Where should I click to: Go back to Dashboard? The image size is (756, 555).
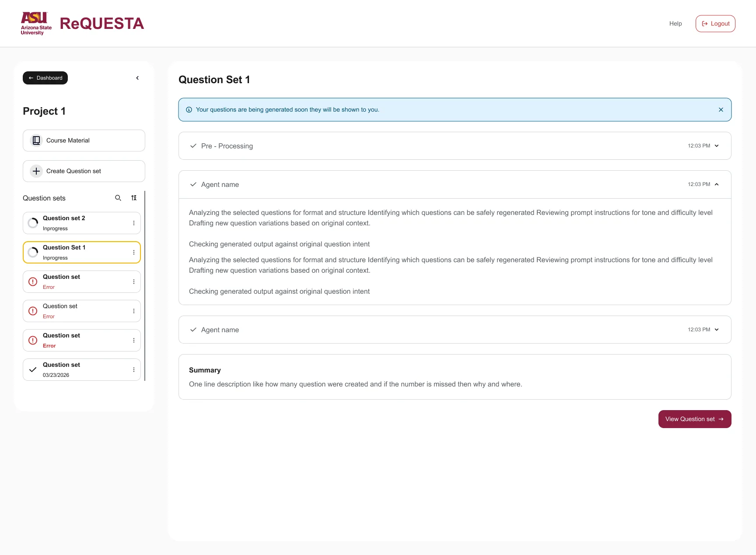(45, 78)
